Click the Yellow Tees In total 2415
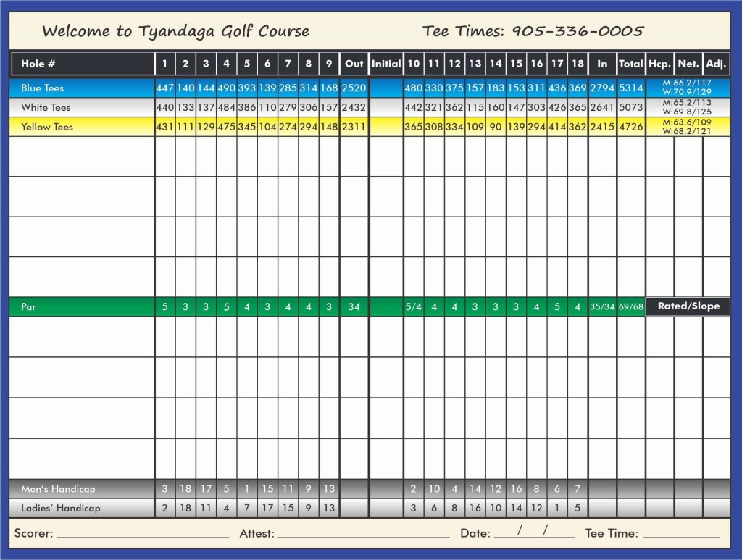The width and height of the screenshot is (742, 560). click(x=602, y=127)
